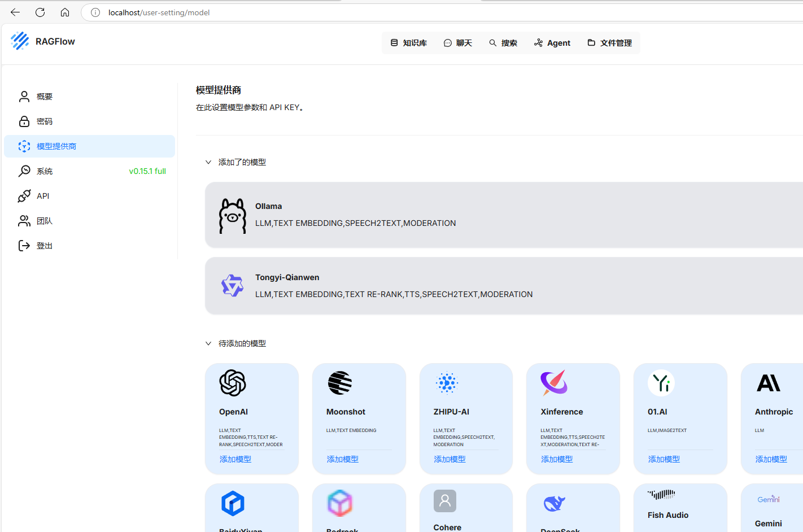This screenshot has height=532, width=803.
Task: Click the 模型提供商 page heading
Action: pos(219,90)
